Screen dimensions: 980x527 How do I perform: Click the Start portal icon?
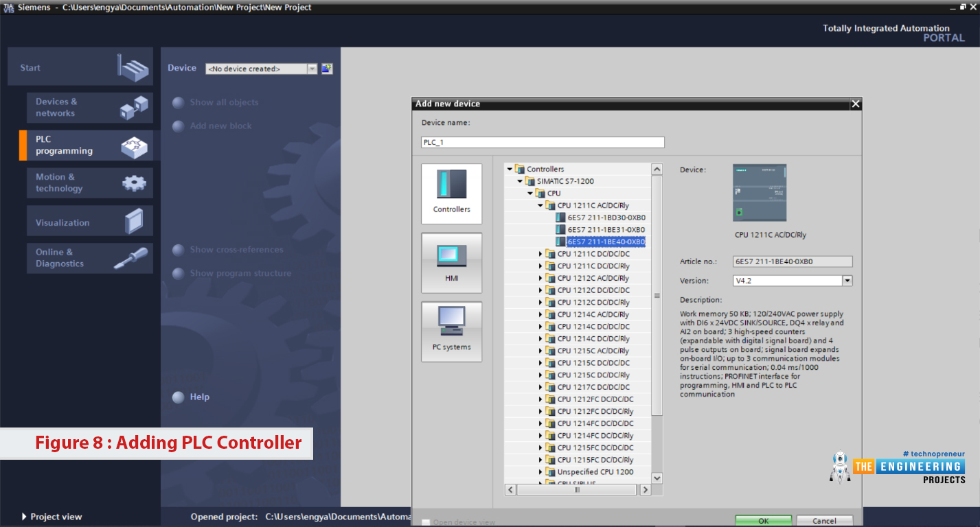(x=133, y=67)
